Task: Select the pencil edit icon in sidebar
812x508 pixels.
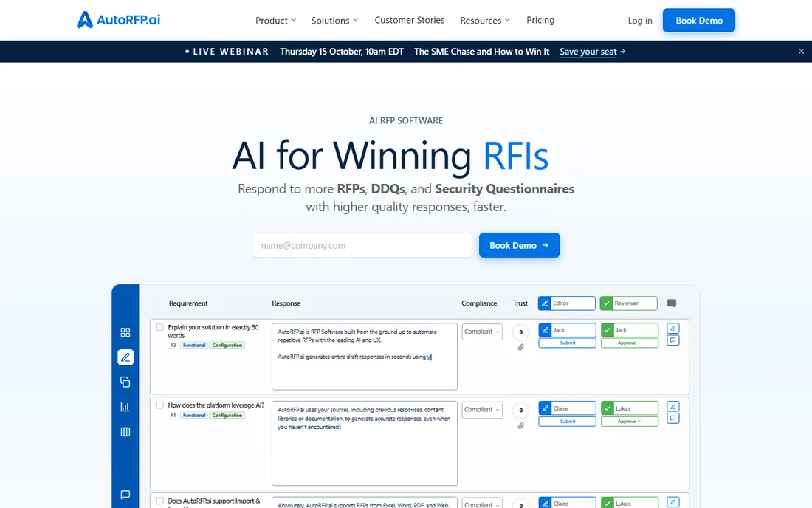Action: (x=125, y=357)
